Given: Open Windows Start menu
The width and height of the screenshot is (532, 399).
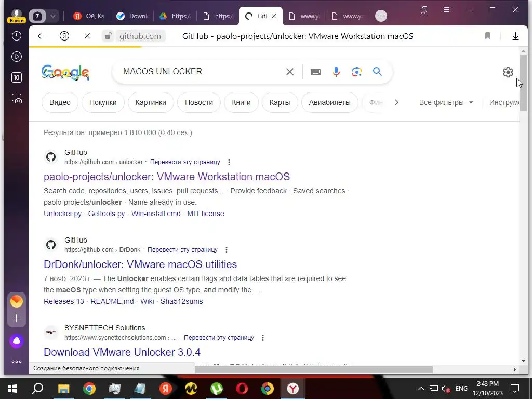Looking at the screenshot, I should pos(12,389).
